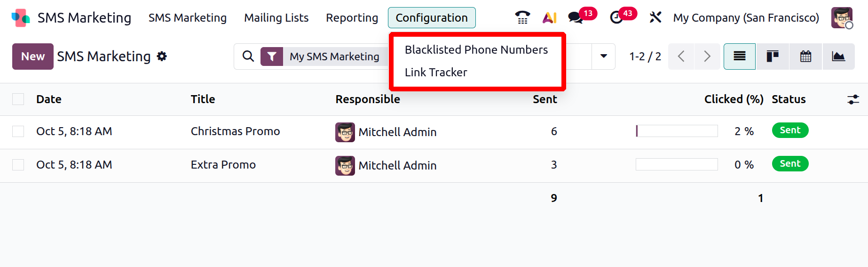The width and height of the screenshot is (868, 267).
Task: Open the activities clock icon
Action: tap(616, 17)
